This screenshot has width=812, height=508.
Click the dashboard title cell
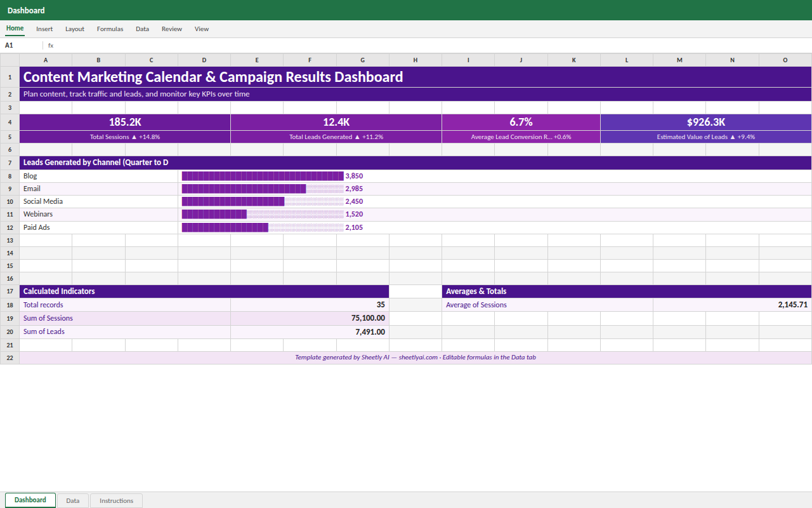click(x=416, y=77)
